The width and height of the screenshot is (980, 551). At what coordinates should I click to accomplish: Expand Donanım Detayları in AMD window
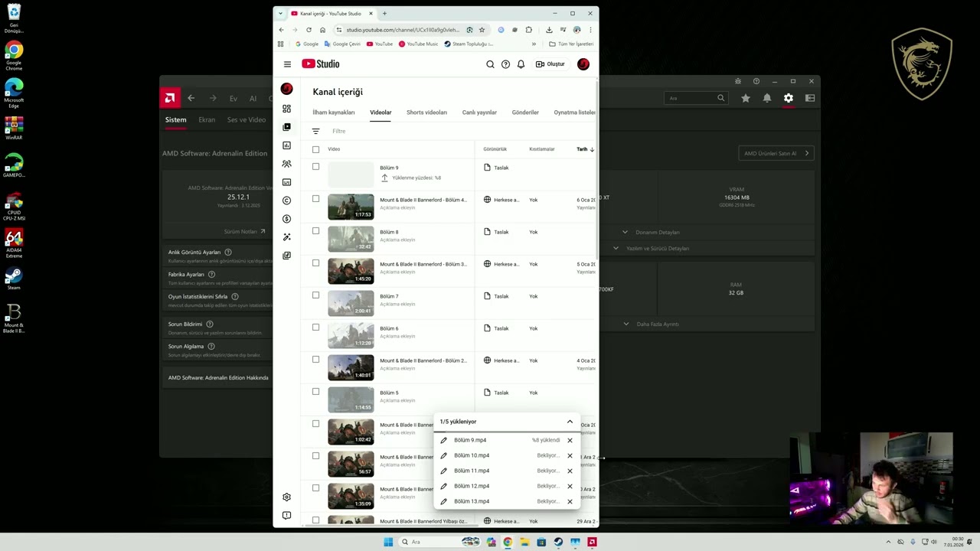(x=650, y=232)
